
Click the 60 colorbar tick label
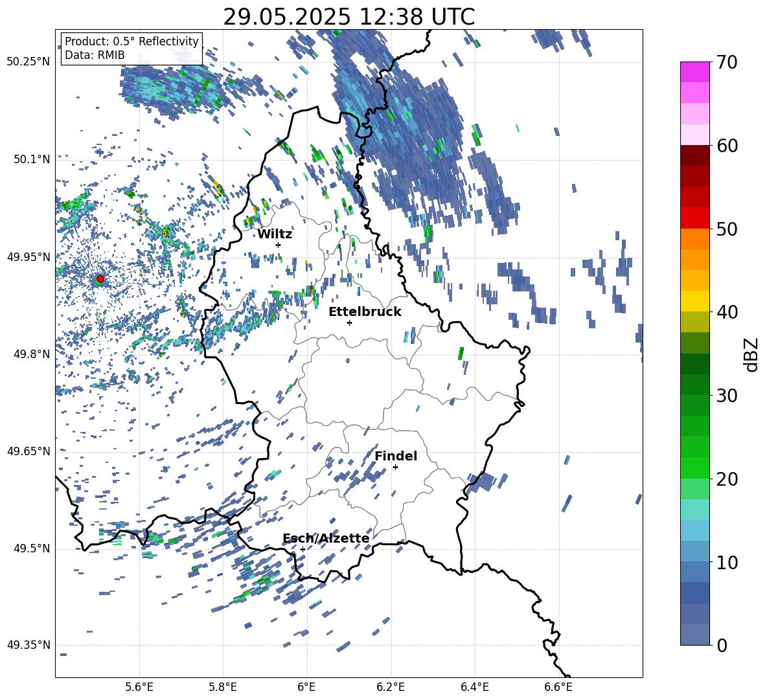pos(727,146)
